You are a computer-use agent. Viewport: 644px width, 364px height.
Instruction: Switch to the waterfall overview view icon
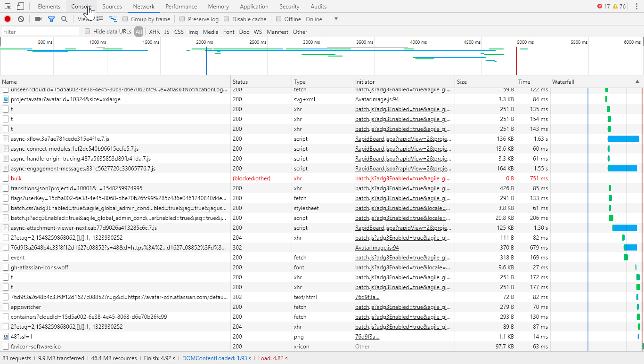point(113,19)
